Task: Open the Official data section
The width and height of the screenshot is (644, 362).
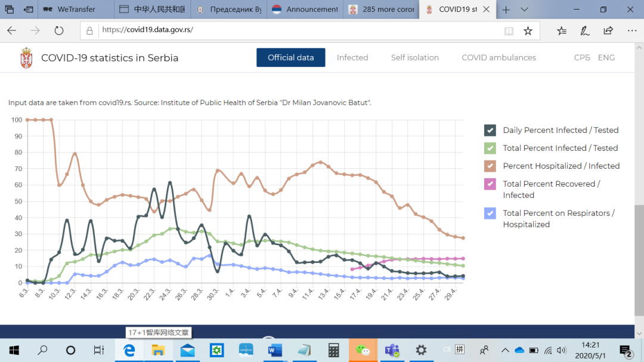Action: pos(291,57)
